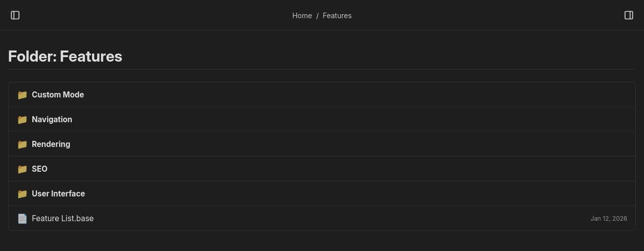Click the Custom Mode folder icon
Screen dimensions: 644x251
click(x=22, y=95)
